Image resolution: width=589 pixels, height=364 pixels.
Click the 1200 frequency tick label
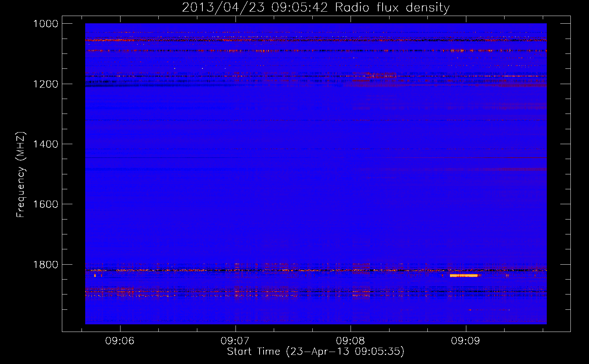pos(46,84)
